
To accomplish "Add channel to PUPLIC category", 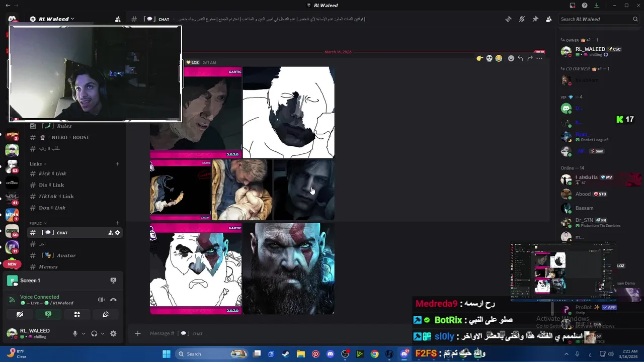I will (x=117, y=223).
